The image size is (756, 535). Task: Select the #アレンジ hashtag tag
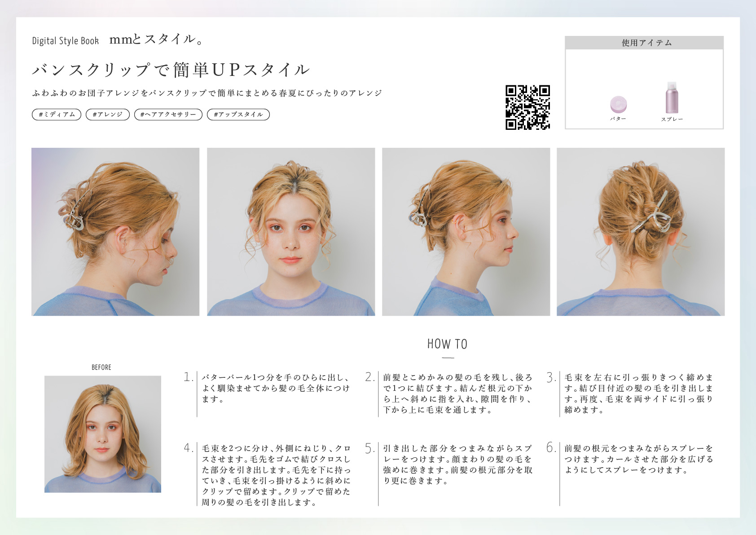(x=108, y=115)
